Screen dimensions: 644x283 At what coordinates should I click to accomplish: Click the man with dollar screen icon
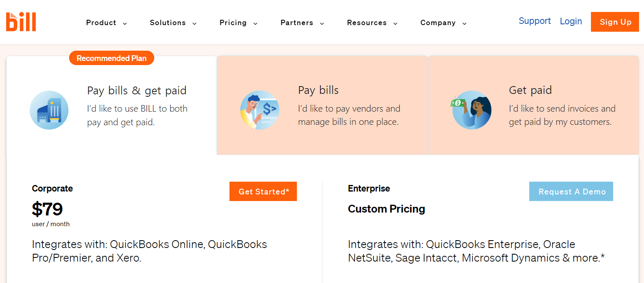260,110
